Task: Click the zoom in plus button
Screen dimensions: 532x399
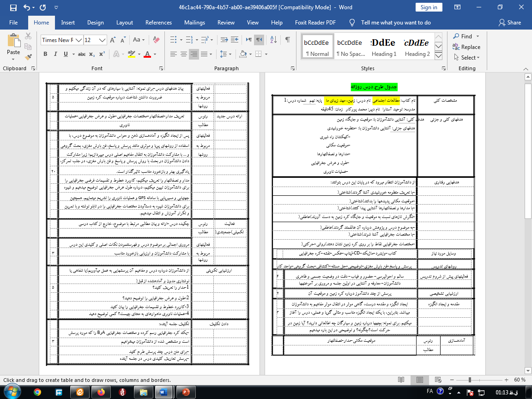Action: point(507,380)
